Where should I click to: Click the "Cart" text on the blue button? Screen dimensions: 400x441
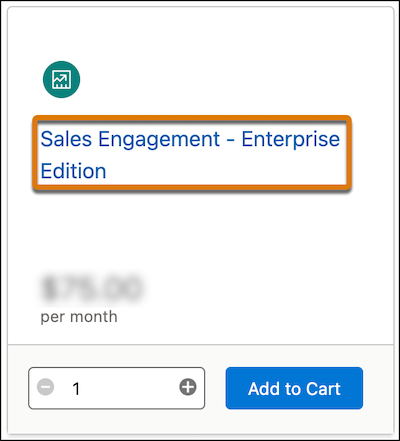tap(323, 389)
